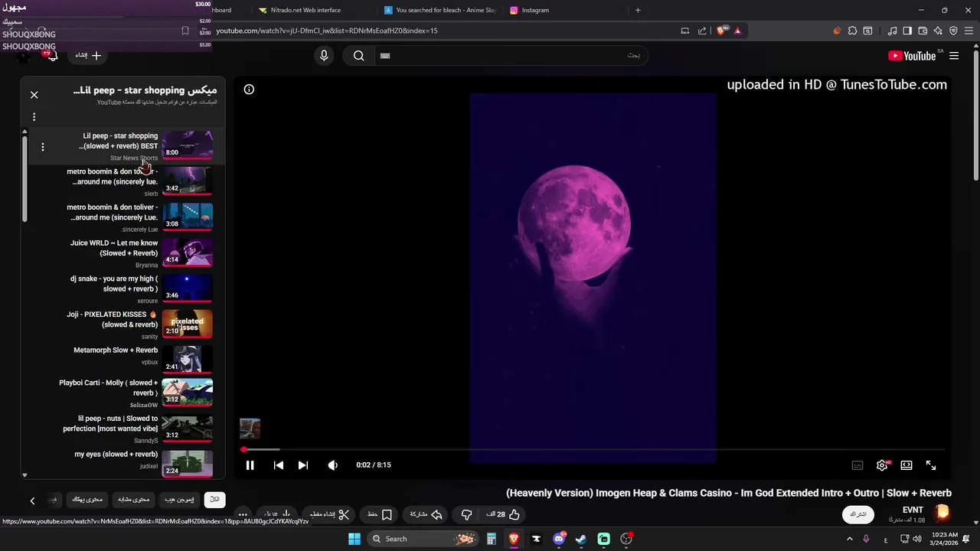Open options for the Lil peep star shopping item
Viewport: 980px width, 551px height.
point(42,147)
